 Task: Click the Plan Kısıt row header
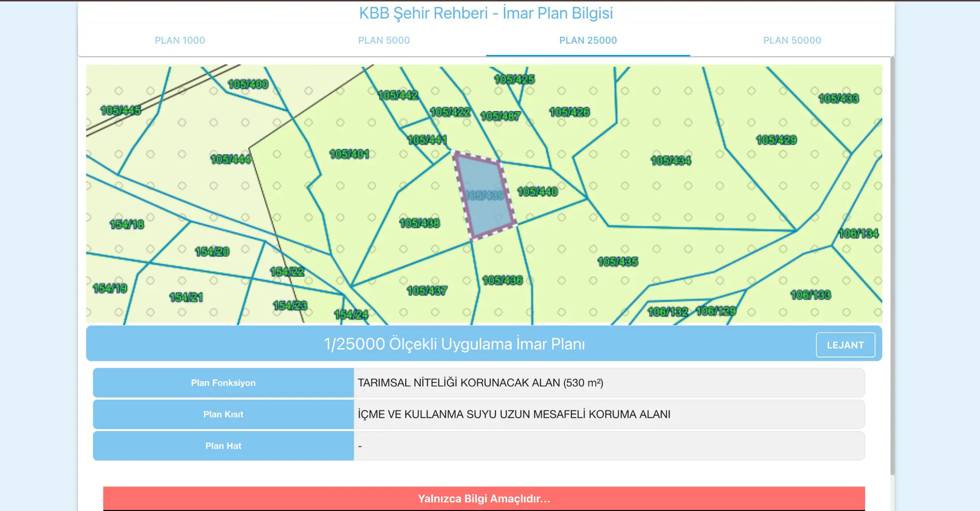pos(223,414)
